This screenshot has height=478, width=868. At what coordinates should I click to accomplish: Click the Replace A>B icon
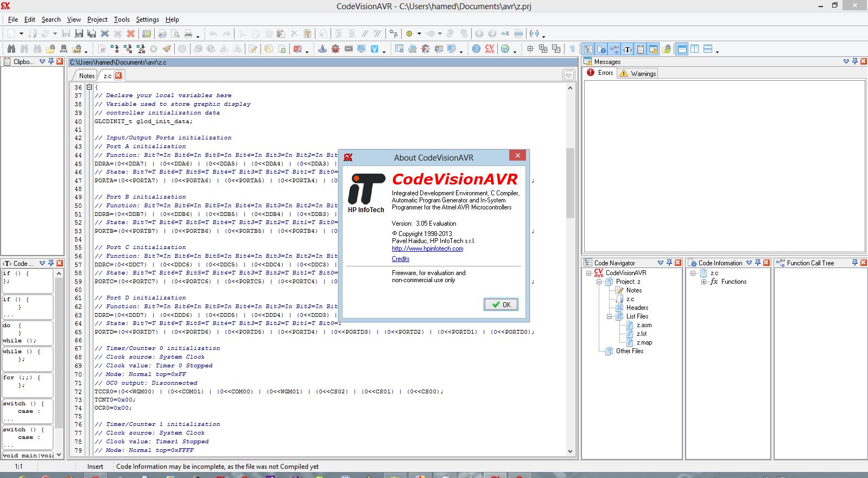coord(64,49)
